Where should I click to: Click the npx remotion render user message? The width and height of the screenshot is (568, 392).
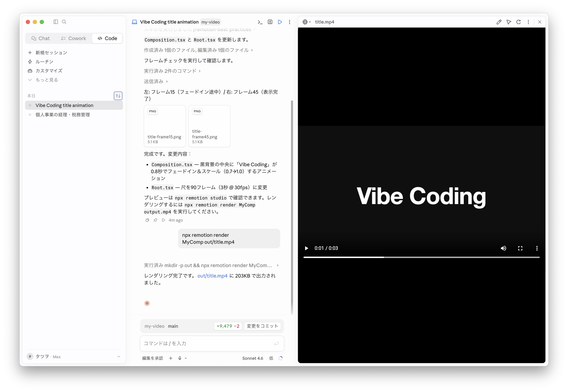[x=229, y=239]
